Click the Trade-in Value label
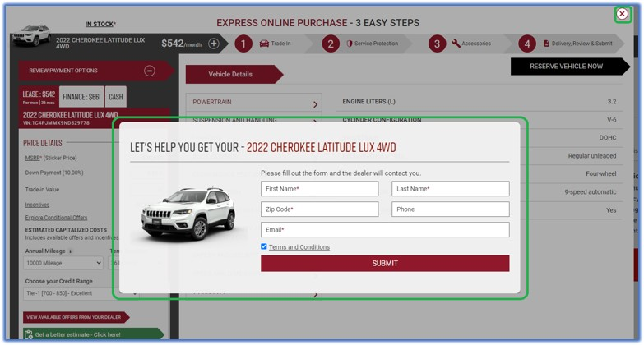This screenshot has width=644, height=345. click(42, 190)
